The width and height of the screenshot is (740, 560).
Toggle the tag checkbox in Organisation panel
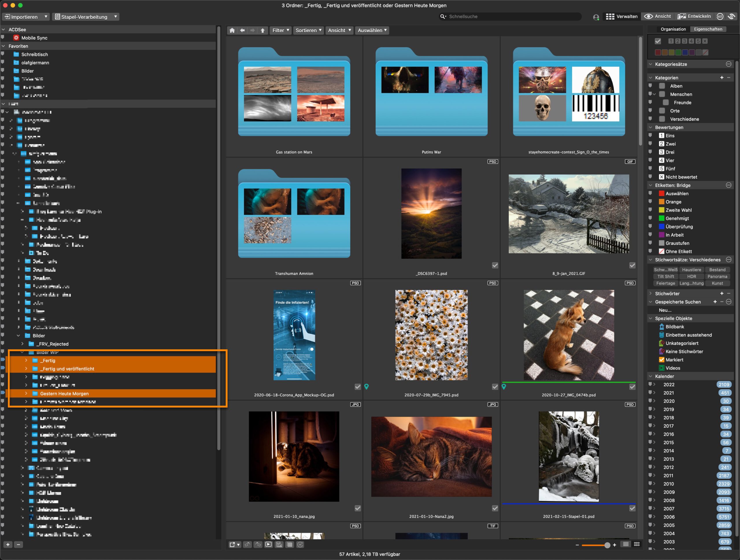tap(658, 41)
